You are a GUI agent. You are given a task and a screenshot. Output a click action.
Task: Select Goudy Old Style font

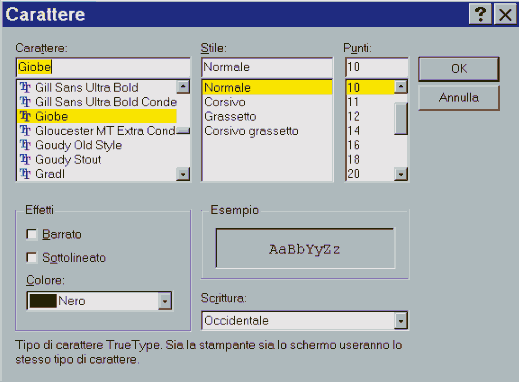(x=97, y=145)
